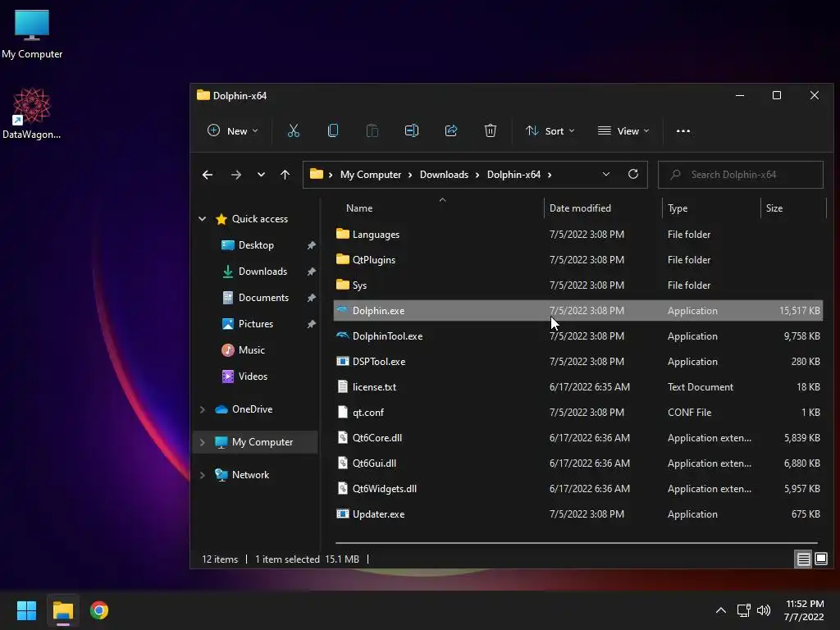Open Documents in Quick access
The height and width of the screenshot is (630, 840).
[x=263, y=298]
